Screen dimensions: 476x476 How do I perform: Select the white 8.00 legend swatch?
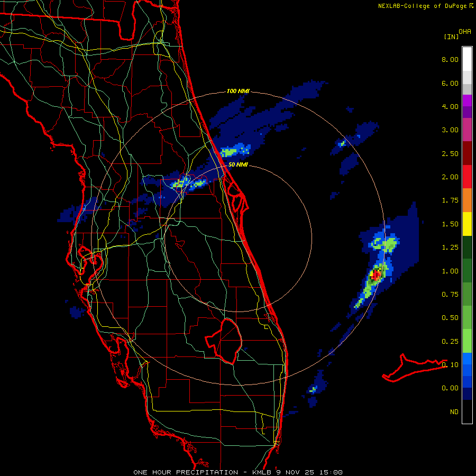[467, 59]
